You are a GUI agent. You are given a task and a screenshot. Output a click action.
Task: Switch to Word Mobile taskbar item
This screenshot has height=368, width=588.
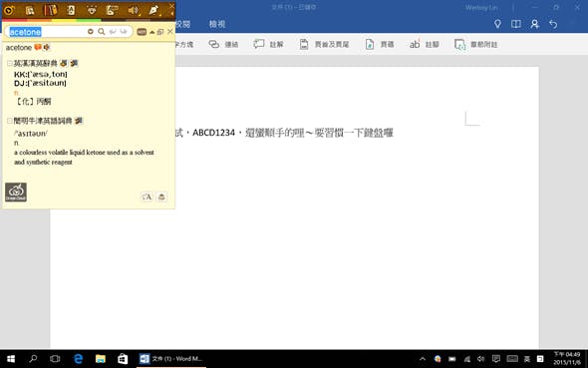171,359
